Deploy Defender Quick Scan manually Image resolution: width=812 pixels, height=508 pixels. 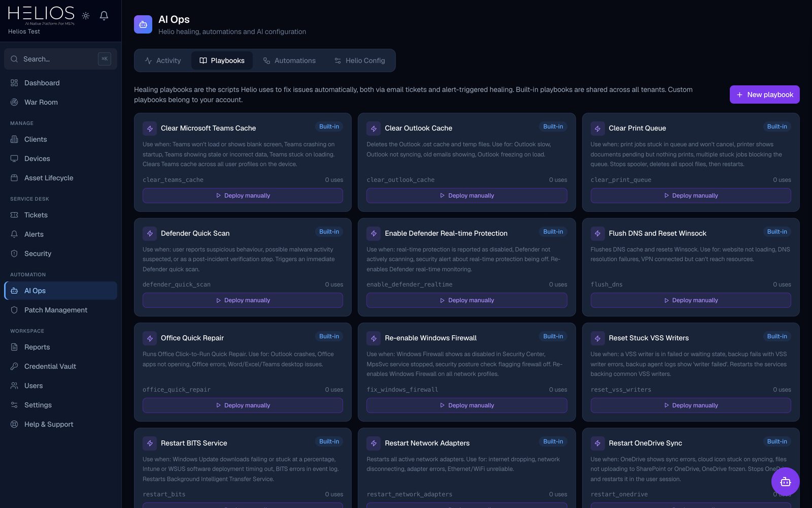pos(243,300)
